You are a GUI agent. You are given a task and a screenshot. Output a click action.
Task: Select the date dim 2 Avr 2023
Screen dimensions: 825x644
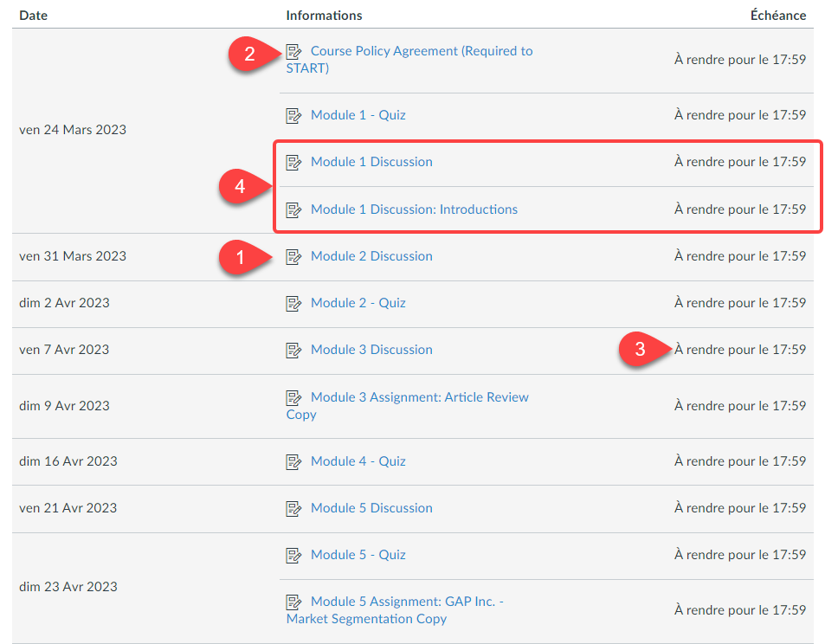click(64, 303)
